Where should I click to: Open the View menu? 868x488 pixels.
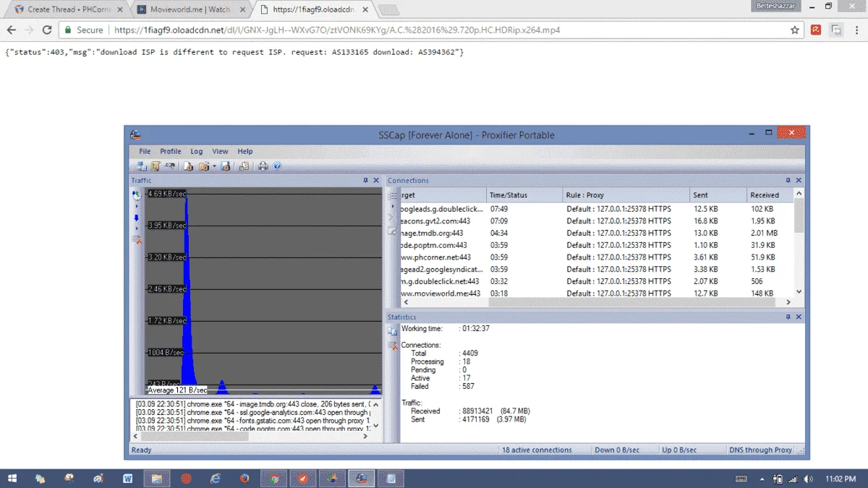click(220, 151)
